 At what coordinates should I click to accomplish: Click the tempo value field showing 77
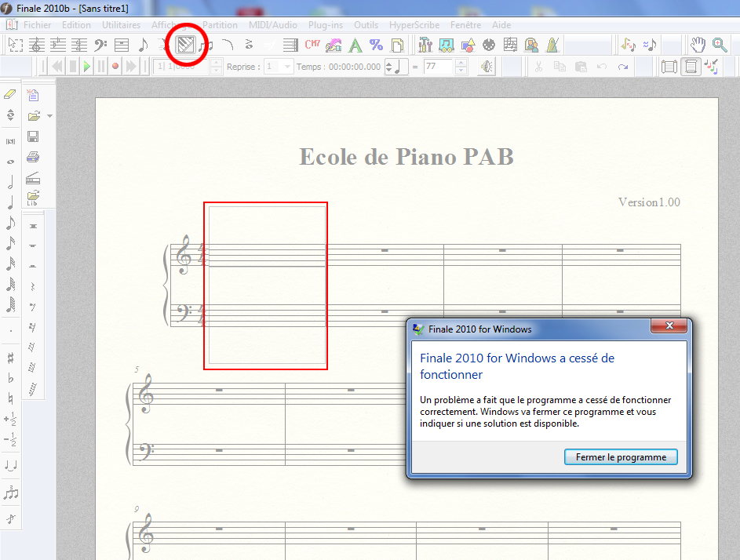(x=438, y=67)
